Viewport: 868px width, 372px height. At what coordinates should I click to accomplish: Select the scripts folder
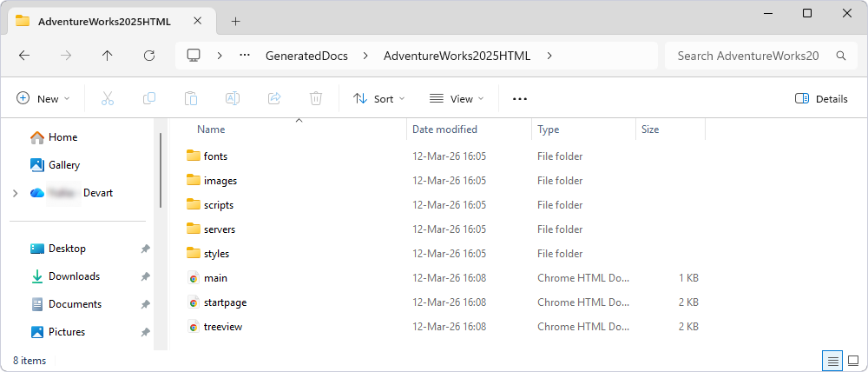tap(210, 205)
